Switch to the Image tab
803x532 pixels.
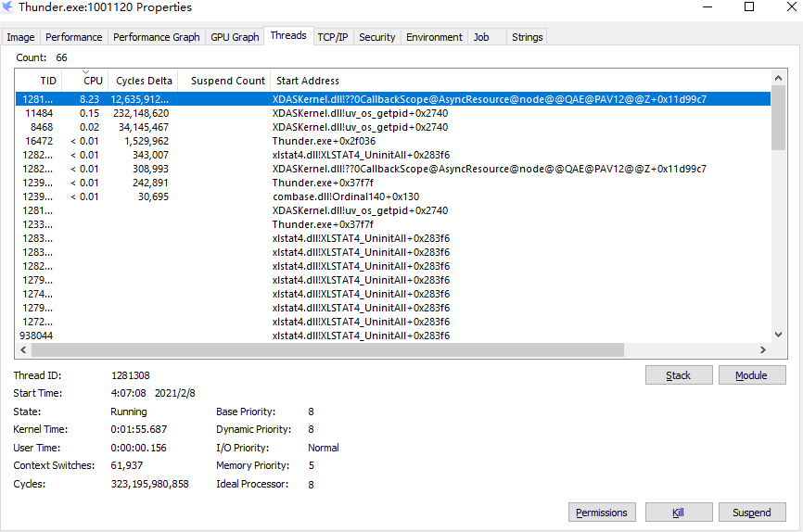(x=20, y=37)
